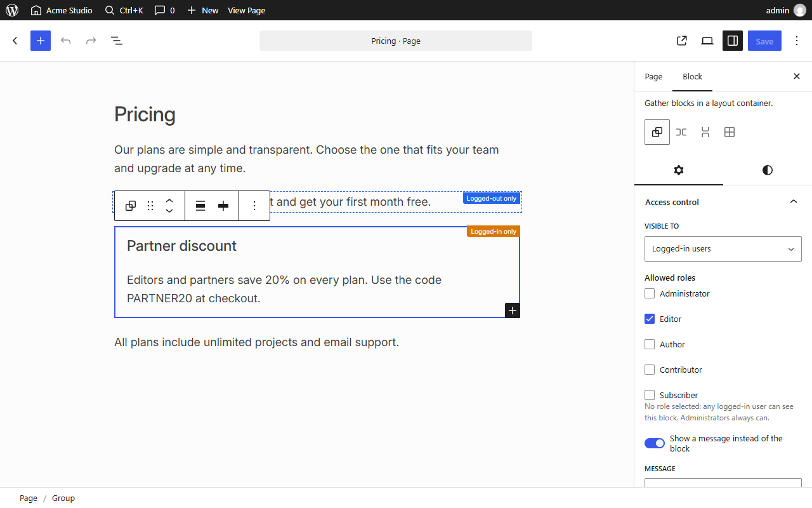
Task: View the page in a new tab
Action: pyautogui.click(x=682, y=41)
